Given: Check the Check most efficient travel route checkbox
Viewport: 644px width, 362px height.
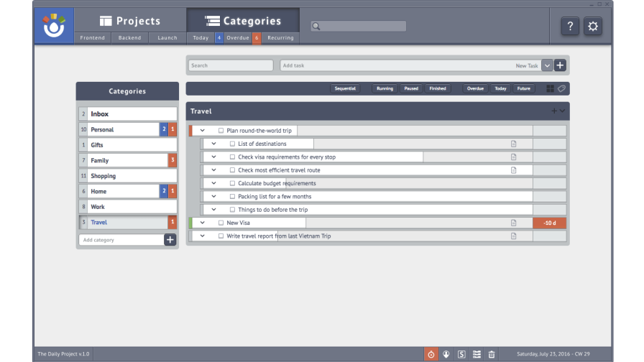Looking at the screenshot, I should 232,170.
